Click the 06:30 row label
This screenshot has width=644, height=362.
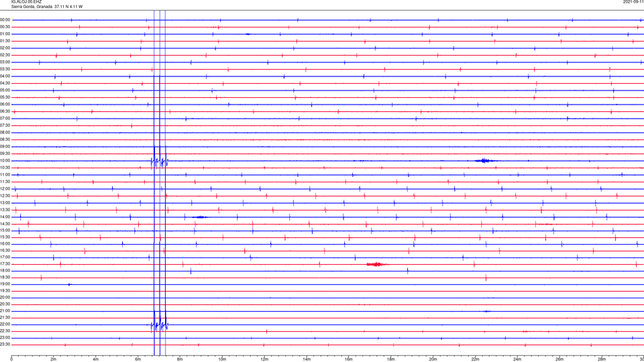(5, 111)
